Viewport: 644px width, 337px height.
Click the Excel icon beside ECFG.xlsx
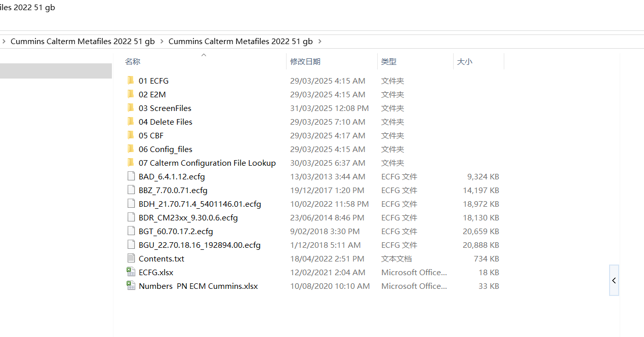pyautogui.click(x=131, y=272)
